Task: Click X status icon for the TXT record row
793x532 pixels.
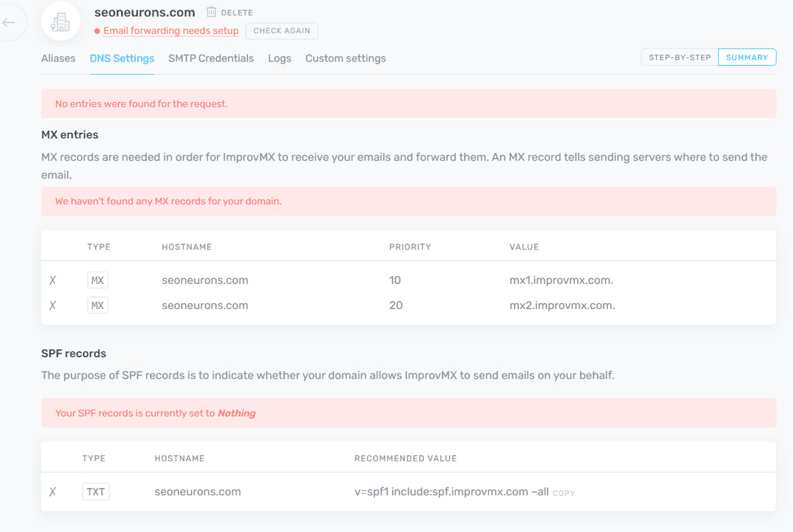Action: pyautogui.click(x=53, y=492)
